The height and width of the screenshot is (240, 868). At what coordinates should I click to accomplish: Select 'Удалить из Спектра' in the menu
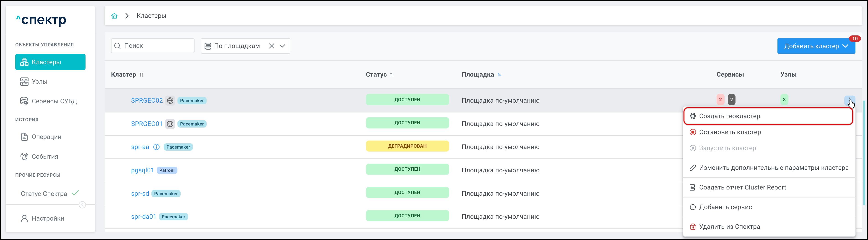pyautogui.click(x=729, y=227)
